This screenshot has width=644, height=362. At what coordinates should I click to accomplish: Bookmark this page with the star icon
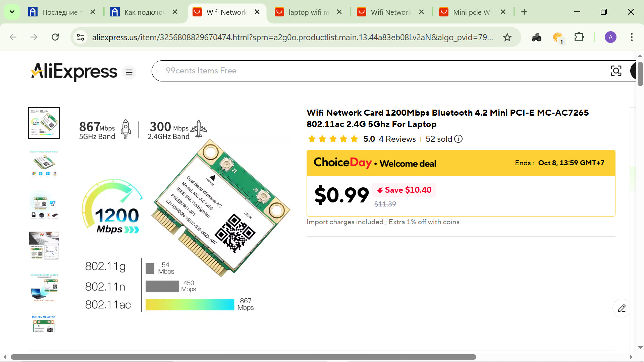coord(507,37)
